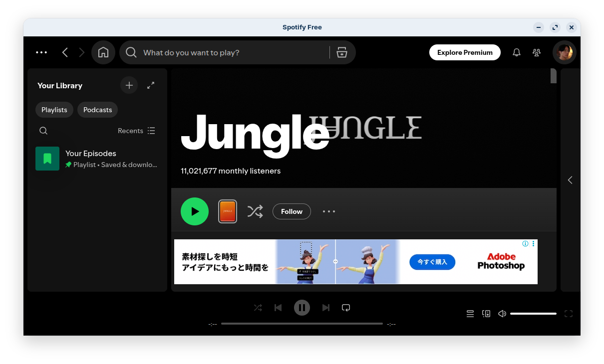Expand the collapsed right side panel
The width and height of the screenshot is (604, 364).
[570, 180]
